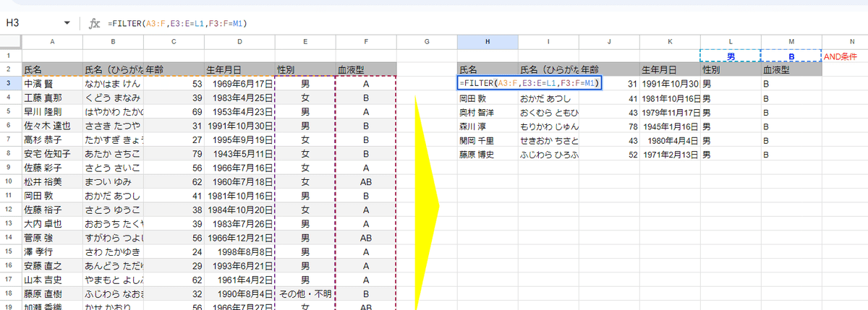Click the name cell 菅原 強

(53, 238)
